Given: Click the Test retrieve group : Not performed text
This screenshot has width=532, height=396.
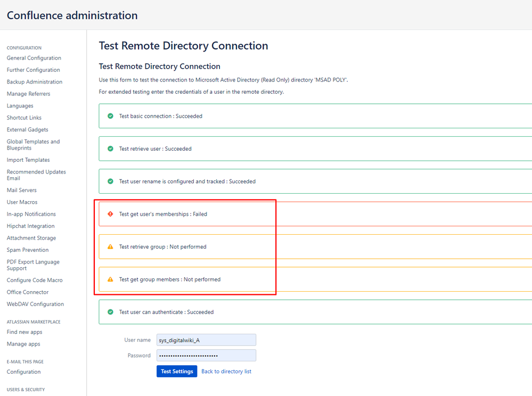Looking at the screenshot, I should [162, 246].
